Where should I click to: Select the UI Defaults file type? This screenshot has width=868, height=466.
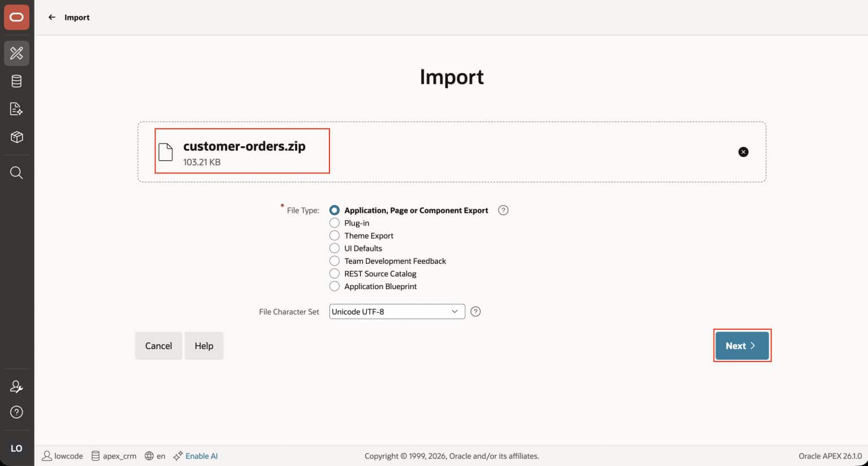(x=335, y=249)
